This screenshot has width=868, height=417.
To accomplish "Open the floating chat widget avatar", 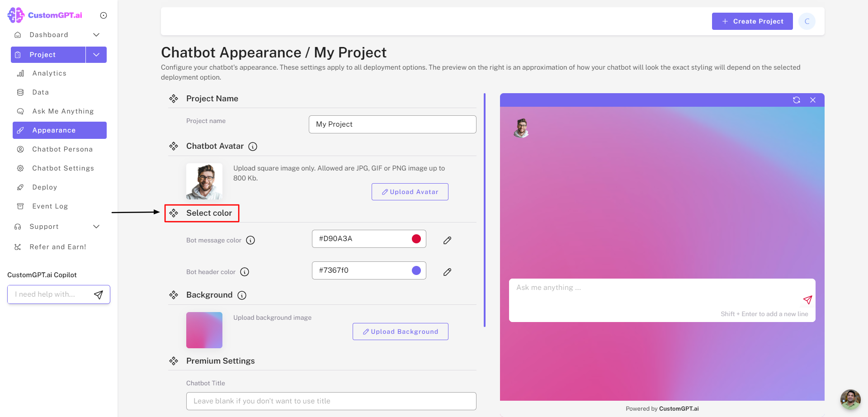I will [x=850, y=399].
